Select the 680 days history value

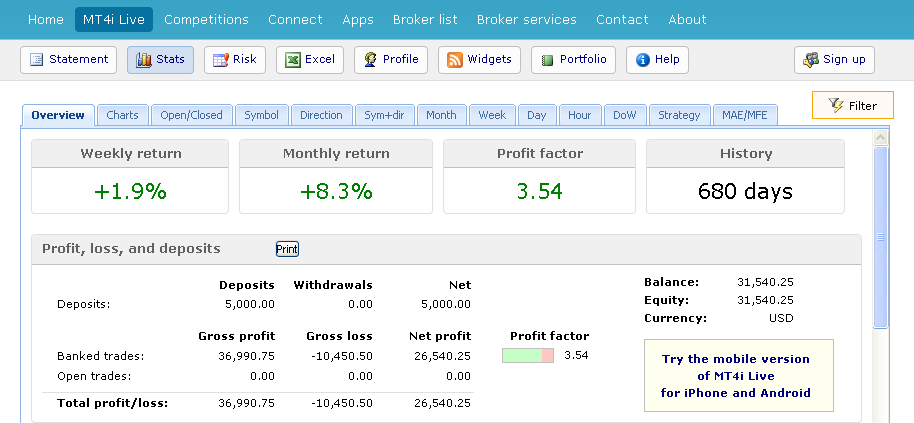pos(745,191)
